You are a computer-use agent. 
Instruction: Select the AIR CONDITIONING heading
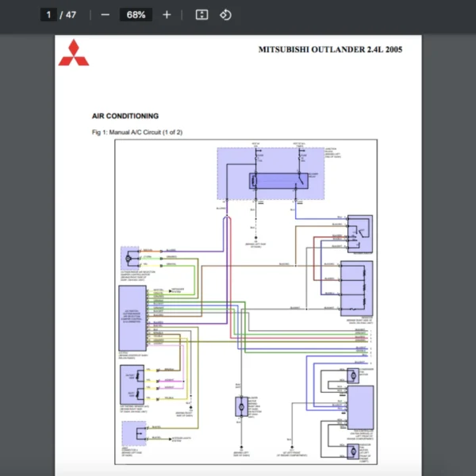[x=125, y=116]
